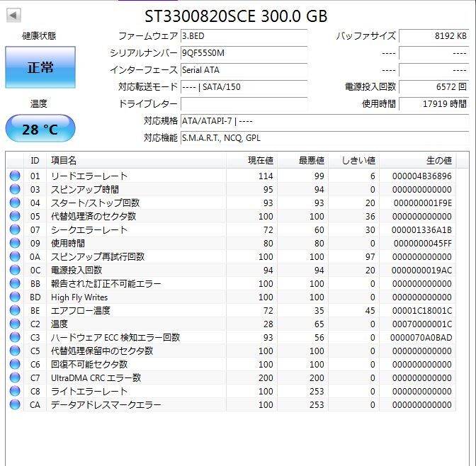
Task: Click the 対応規格 field ATA/ATAPI-7
Action: [324, 121]
